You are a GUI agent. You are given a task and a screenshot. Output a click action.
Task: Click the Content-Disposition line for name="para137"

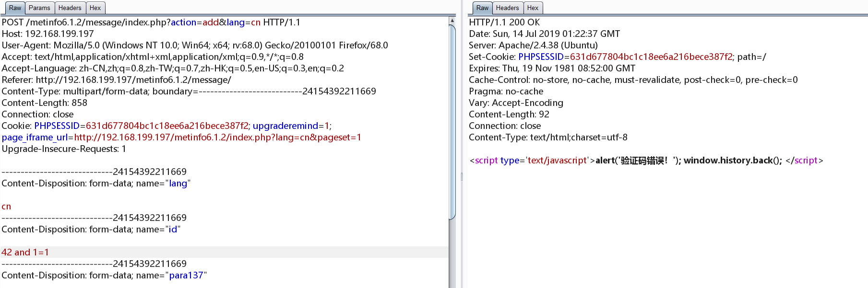pyautogui.click(x=104, y=276)
